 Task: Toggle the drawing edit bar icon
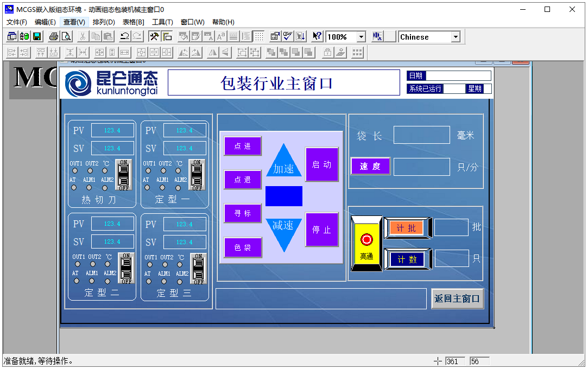(x=167, y=36)
